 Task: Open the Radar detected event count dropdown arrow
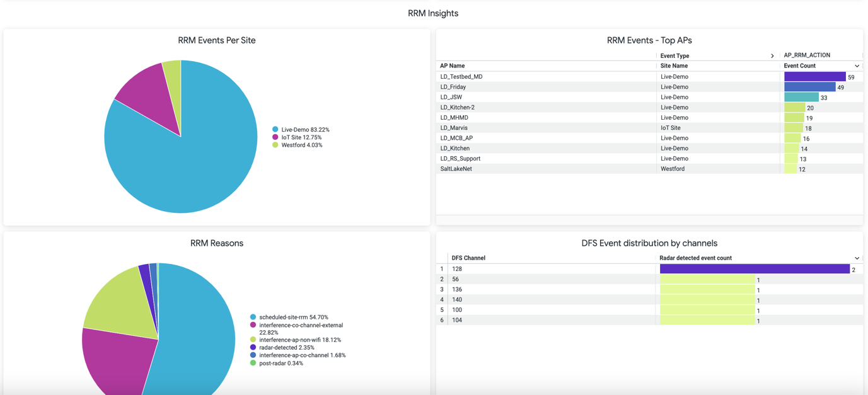click(x=857, y=258)
